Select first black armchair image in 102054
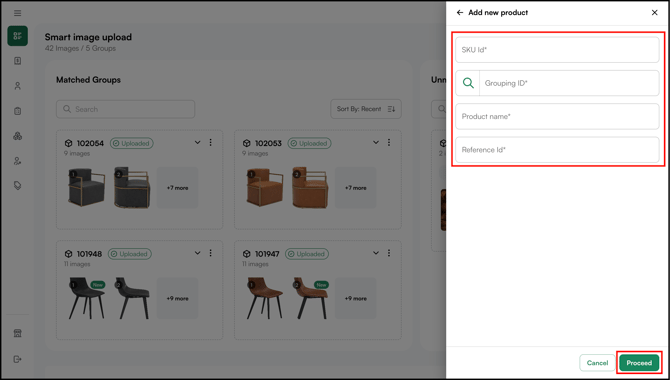670x380 pixels. point(87,188)
